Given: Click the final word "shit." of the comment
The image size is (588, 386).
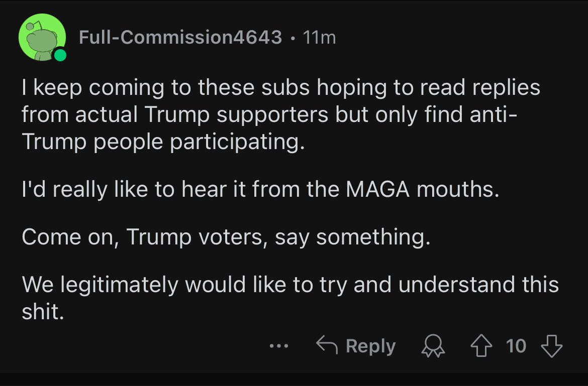Looking at the screenshot, I should click(43, 312).
